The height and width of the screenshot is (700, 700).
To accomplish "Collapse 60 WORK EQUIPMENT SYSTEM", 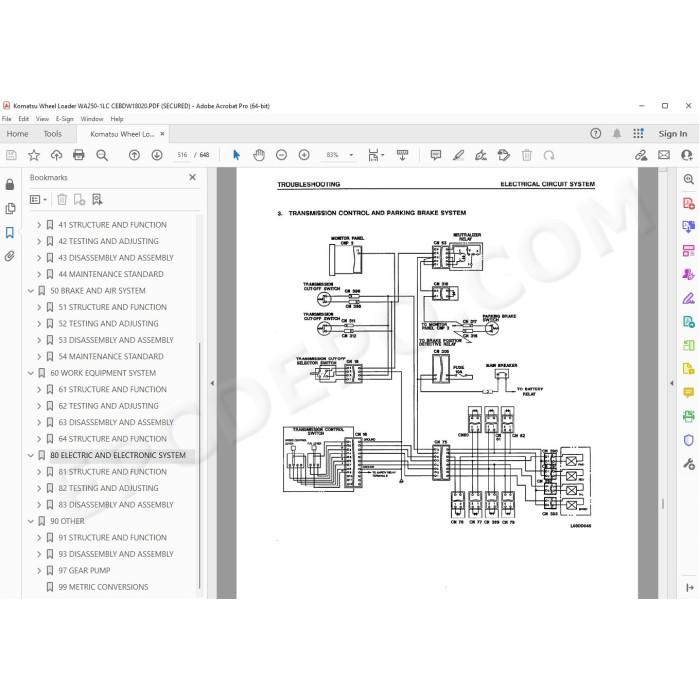I will coord(31,373).
